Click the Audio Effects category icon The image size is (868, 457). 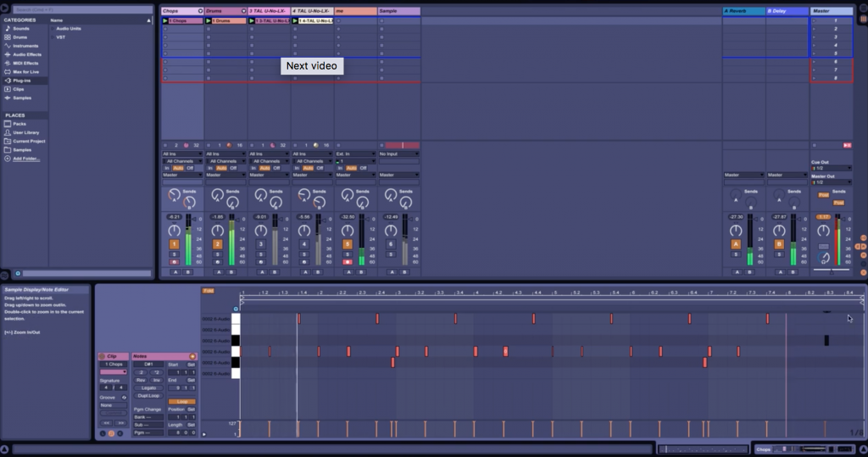(8, 54)
